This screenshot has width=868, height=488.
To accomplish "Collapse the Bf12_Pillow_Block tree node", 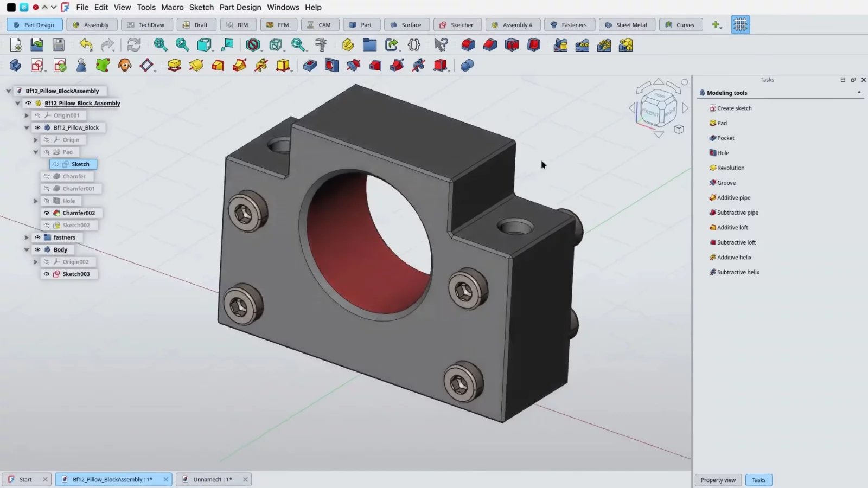I will pos(27,127).
